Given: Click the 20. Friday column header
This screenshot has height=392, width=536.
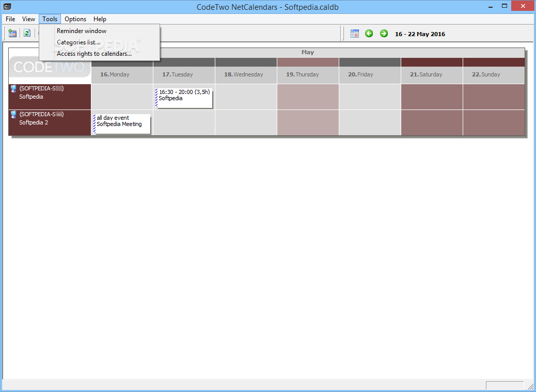Looking at the screenshot, I should [x=370, y=74].
